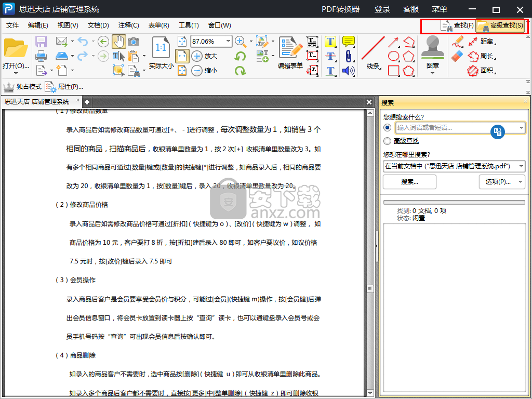Select the comment selection tool
Viewport: 532px width, 399px height.
click(x=118, y=70)
